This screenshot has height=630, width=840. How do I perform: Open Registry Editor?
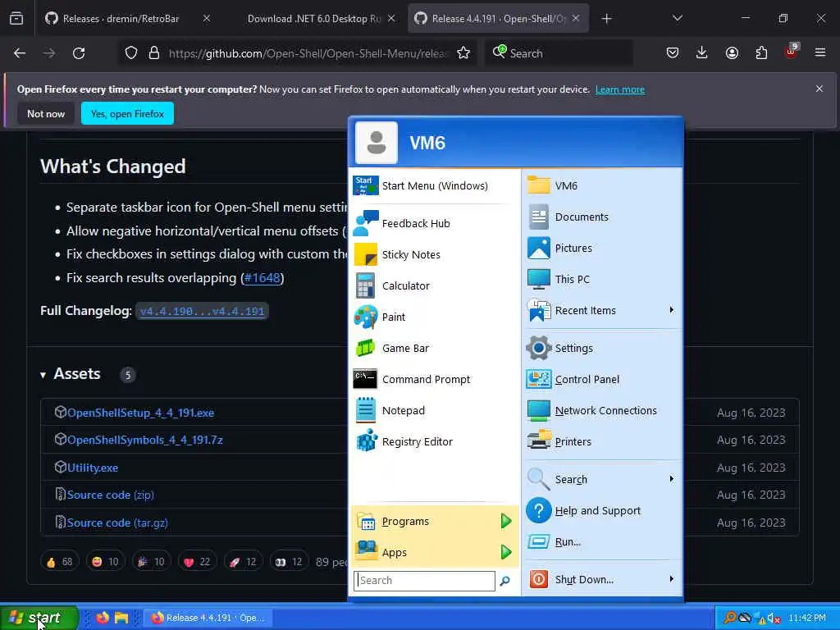[x=434, y=441]
